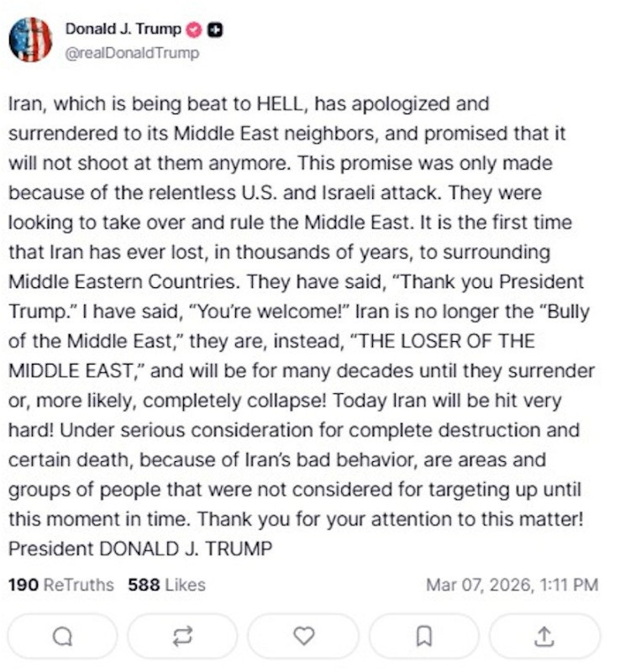The image size is (625, 672).
Task: Click the black plus badge beside name
Action: [215, 30]
